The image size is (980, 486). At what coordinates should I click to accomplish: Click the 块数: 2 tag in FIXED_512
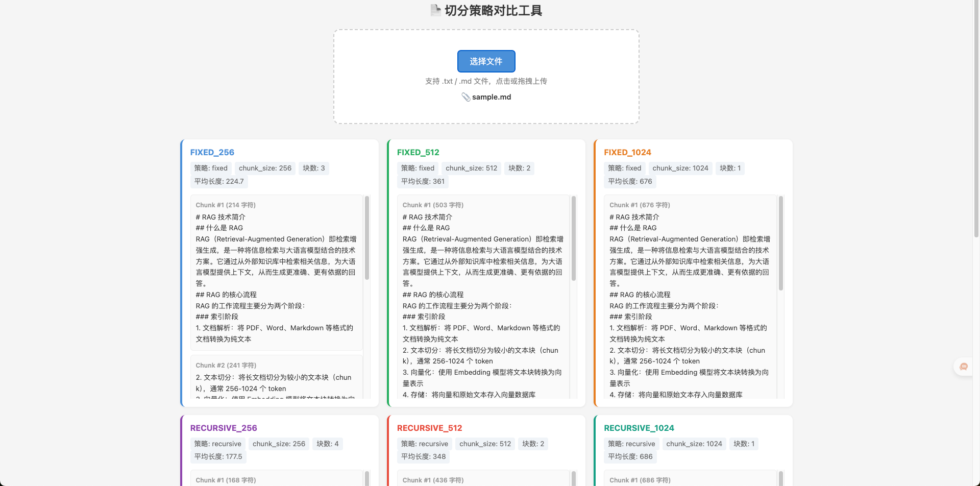point(519,168)
